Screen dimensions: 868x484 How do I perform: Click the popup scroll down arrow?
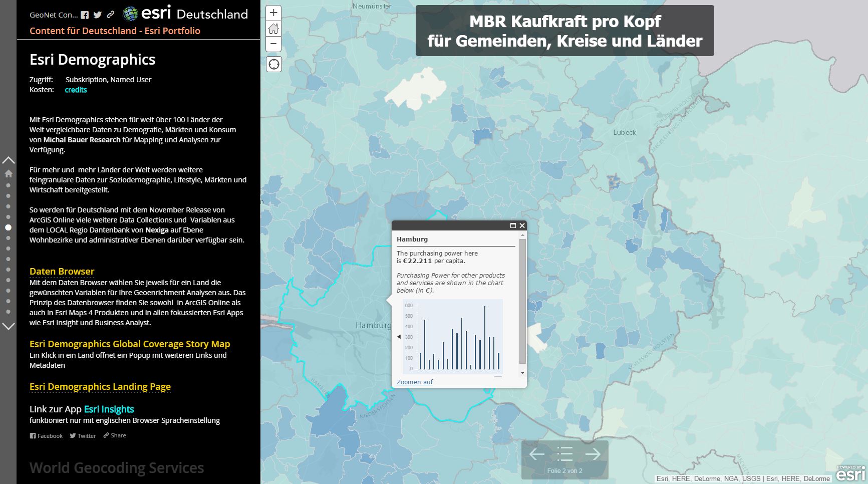pos(523,373)
